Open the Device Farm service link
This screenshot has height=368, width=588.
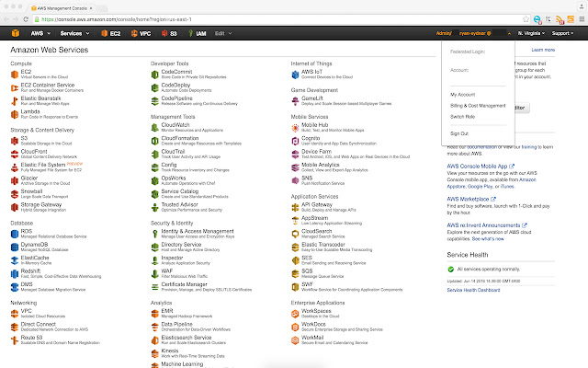pyautogui.click(x=316, y=151)
